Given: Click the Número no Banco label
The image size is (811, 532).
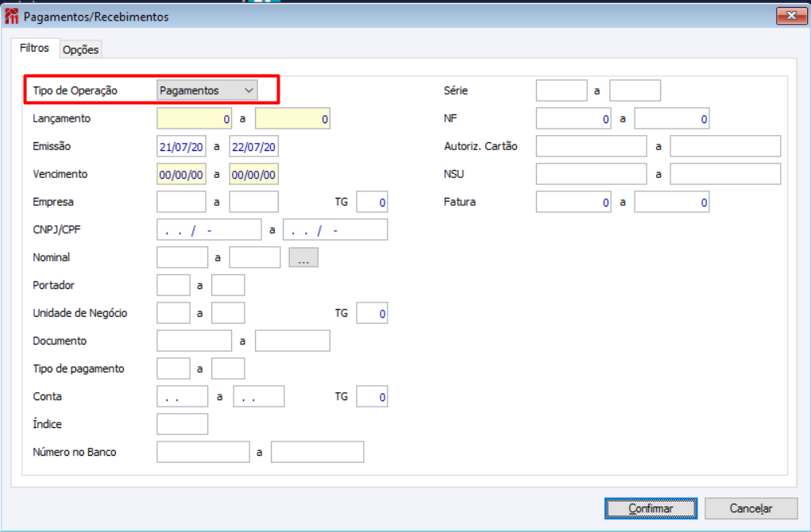Looking at the screenshot, I should click(75, 452).
